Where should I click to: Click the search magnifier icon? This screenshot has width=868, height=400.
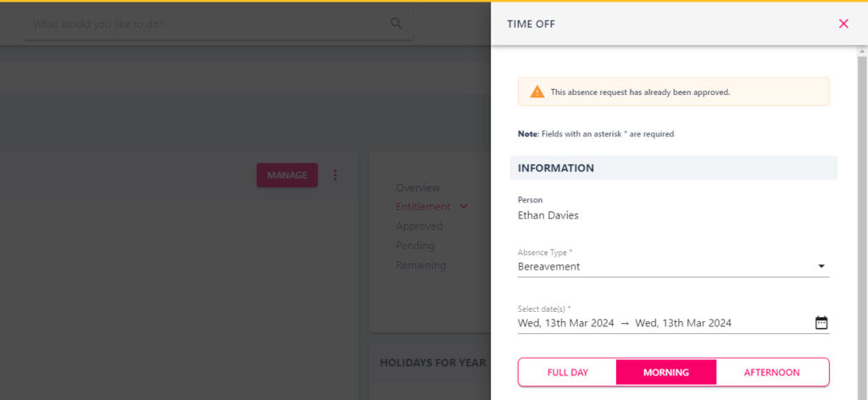pos(396,23)
